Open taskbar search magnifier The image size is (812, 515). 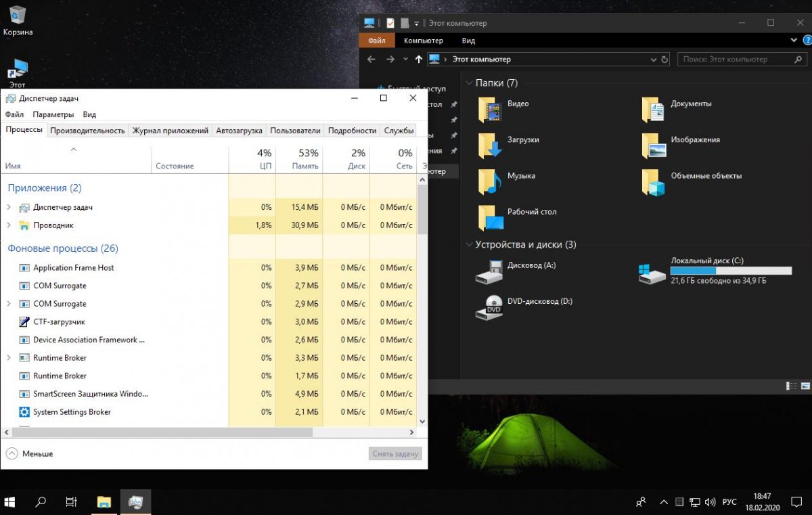(41, 502)
